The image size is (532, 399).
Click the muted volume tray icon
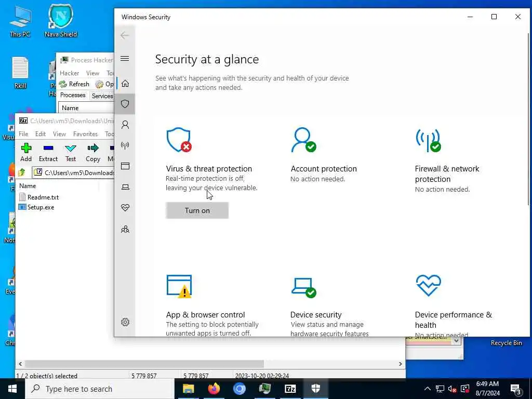pos(453,389)
